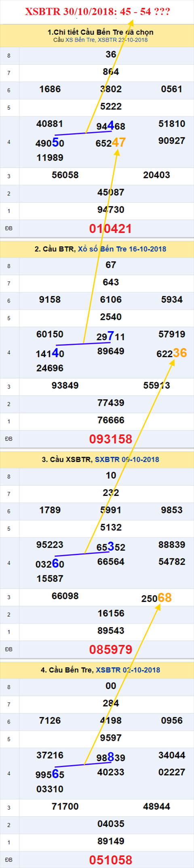Screen dimensions: 194x868
Task: Click the number 56058
Action: pyautogui.click(x=65, y=175)
